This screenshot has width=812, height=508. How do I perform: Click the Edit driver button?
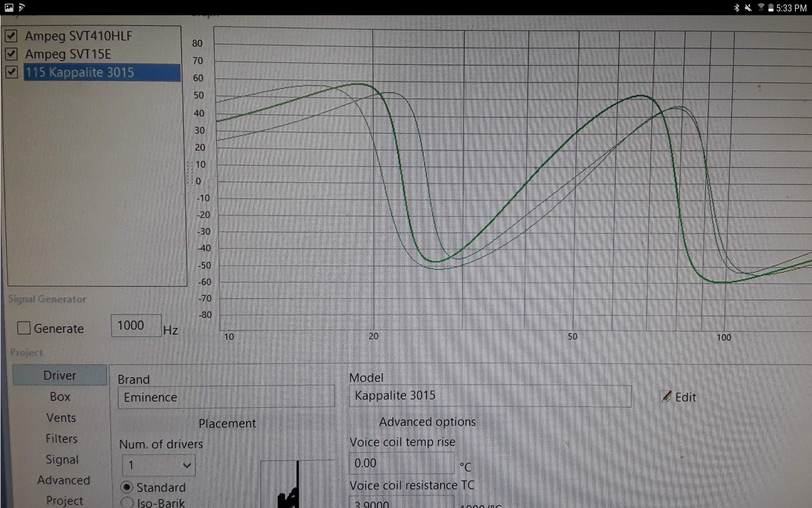click(x=678, y=397)
